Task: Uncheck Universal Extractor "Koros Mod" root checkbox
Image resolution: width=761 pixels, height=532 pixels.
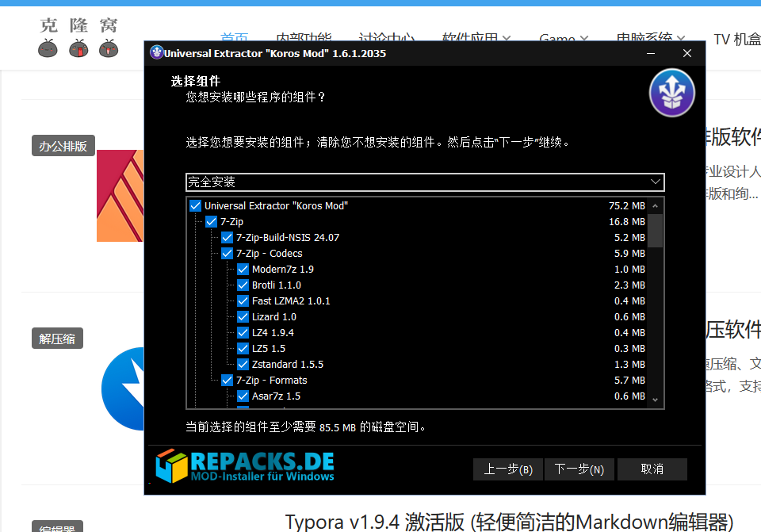Action: 196,206
